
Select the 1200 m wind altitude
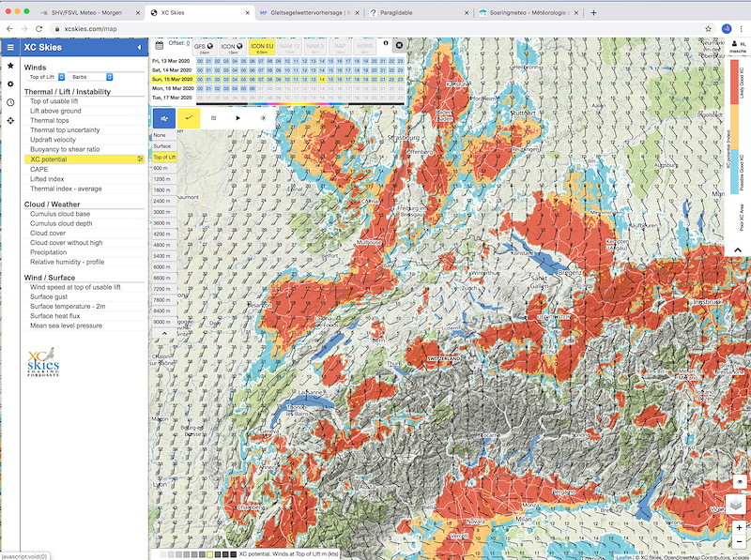point(164,179)
